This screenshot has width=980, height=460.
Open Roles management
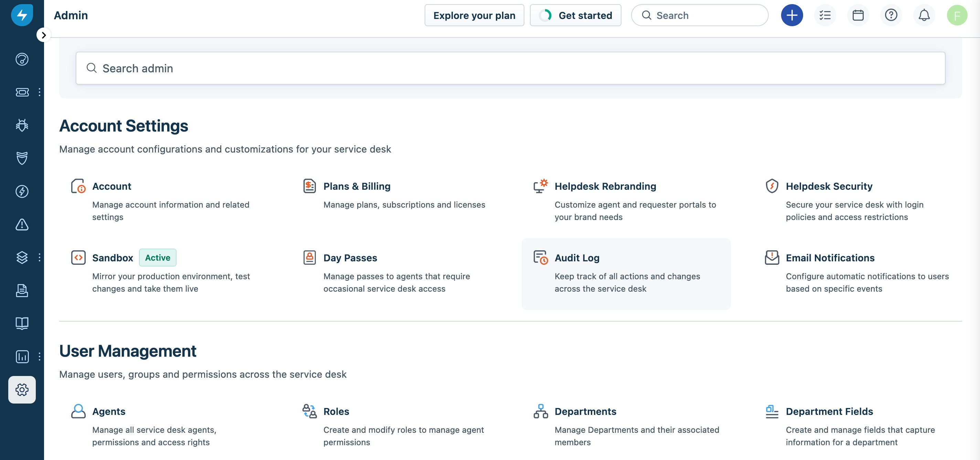(x=336, y=411)
